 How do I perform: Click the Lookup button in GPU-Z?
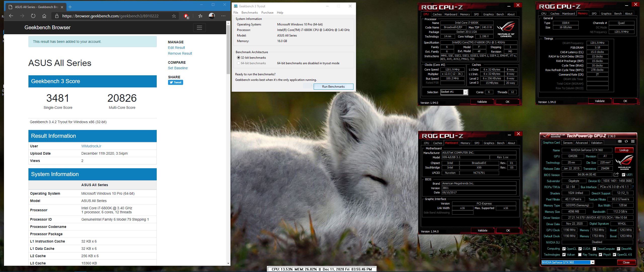[624, 150]
